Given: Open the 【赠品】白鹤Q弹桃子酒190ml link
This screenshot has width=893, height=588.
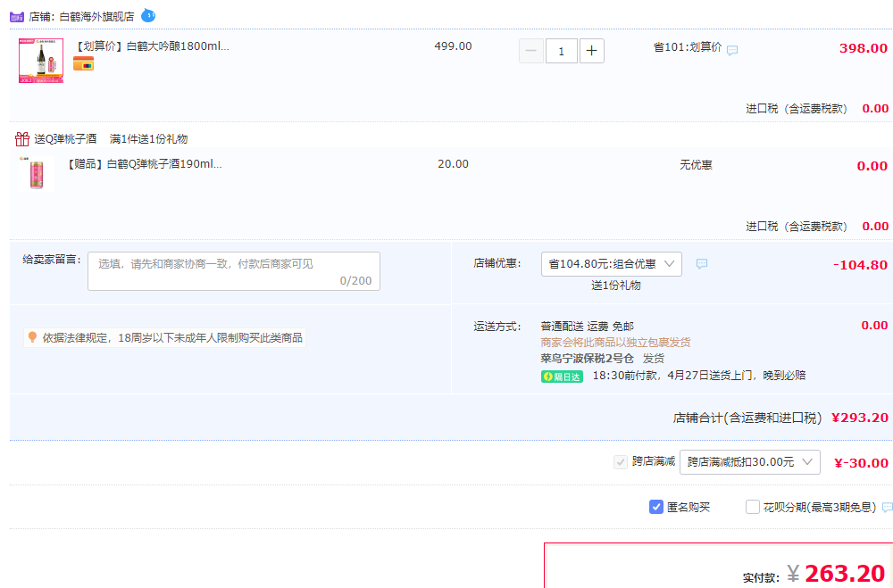Looking at the screenshot, I should (x=145, y=164).
